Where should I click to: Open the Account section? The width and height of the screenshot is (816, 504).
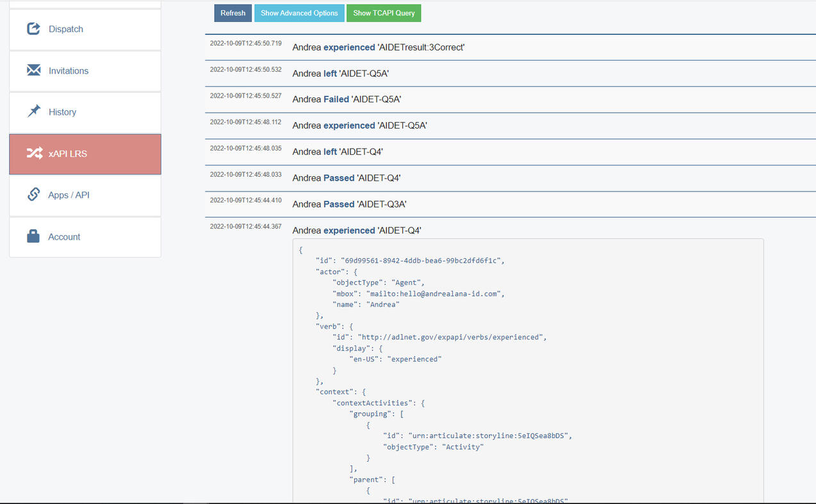point(64,236)
